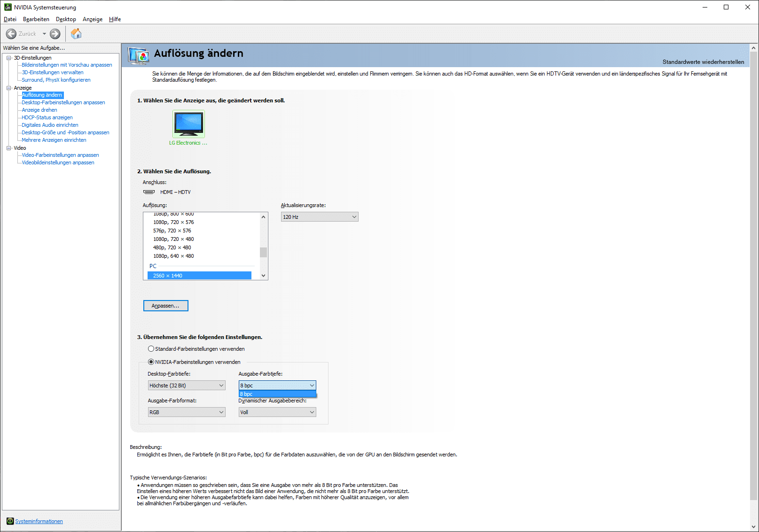Image resolution: width=759 pixels, height=532 pixels.
Task: Click the Back arrow icon
Action: click(11, 34)
